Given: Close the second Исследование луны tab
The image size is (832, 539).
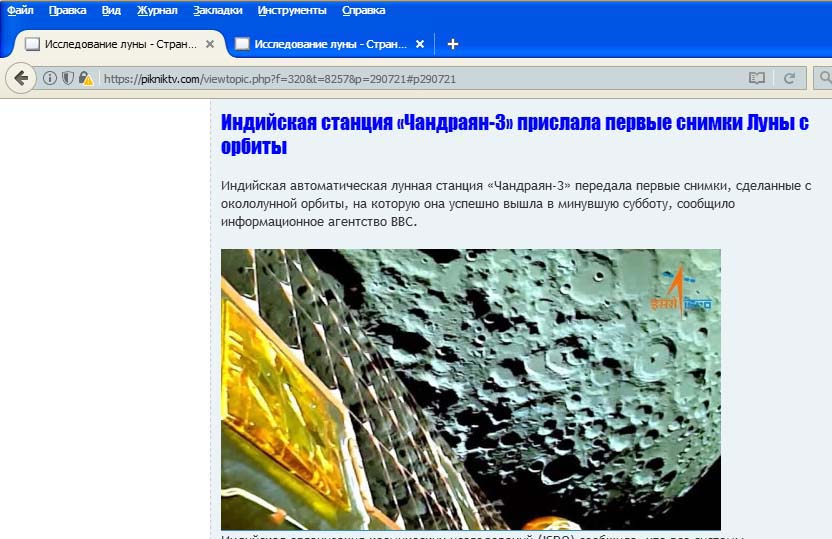Looking at the screenshot, I should pyautogui.click(x=420, y=44).
